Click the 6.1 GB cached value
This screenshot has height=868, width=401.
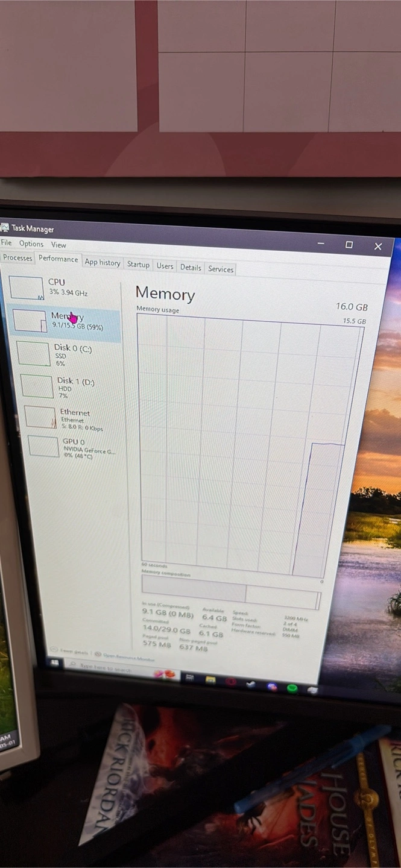pos(210,634)
